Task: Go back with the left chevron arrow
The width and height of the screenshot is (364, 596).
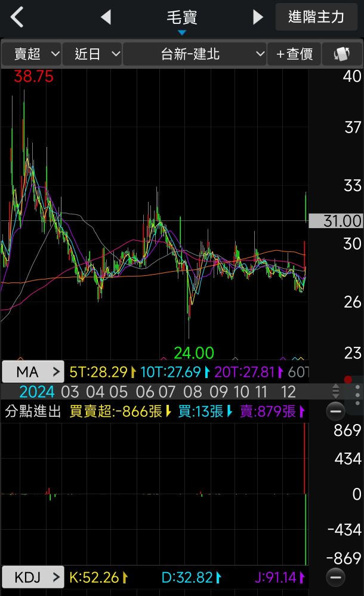Action: pos(17,17)
